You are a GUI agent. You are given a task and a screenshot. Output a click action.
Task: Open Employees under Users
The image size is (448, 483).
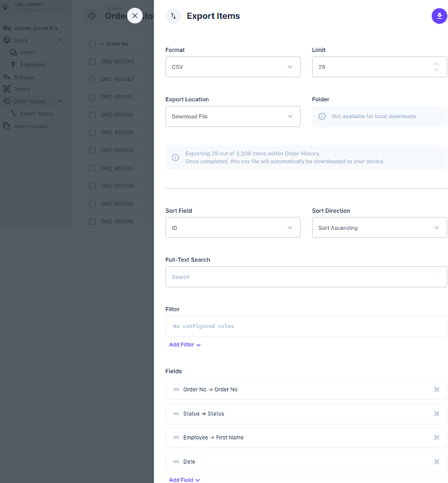point(33,64)
